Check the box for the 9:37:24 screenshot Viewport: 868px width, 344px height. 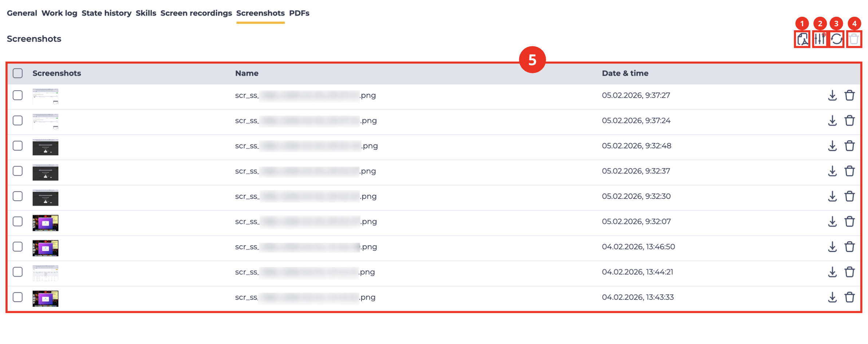pos(17,121)
